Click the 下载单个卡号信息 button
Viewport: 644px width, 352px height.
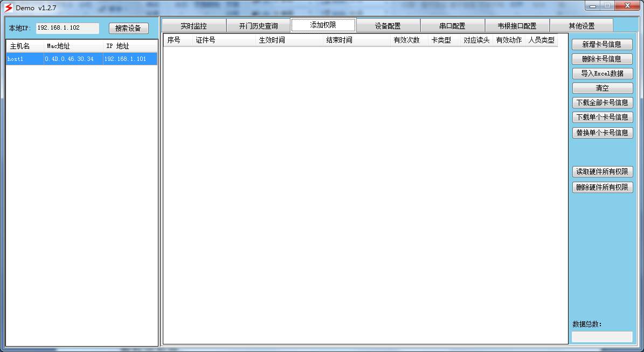pyautogui.click(x=602, y=117)
